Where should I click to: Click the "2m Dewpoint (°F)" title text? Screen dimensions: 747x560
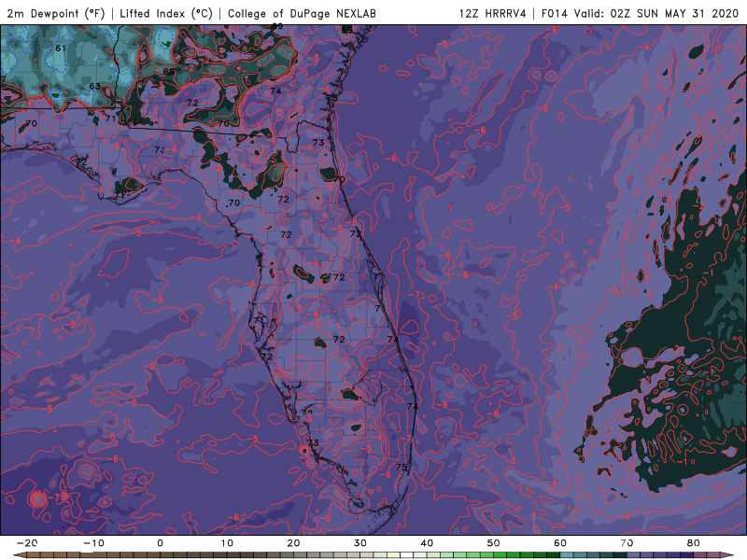(55, 13)
